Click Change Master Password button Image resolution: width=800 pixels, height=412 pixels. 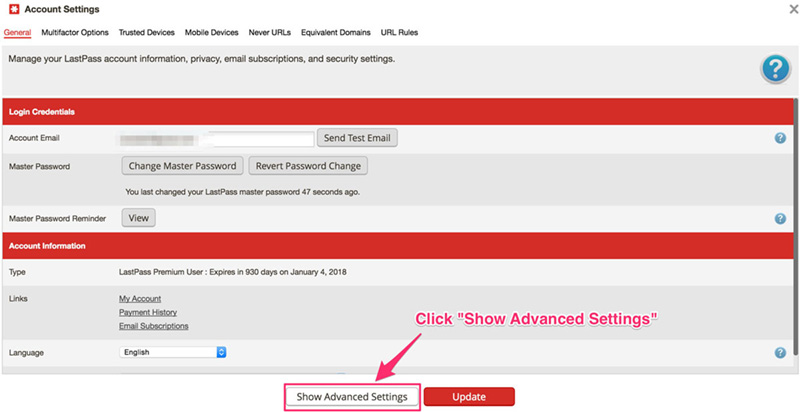coord(183,166)
